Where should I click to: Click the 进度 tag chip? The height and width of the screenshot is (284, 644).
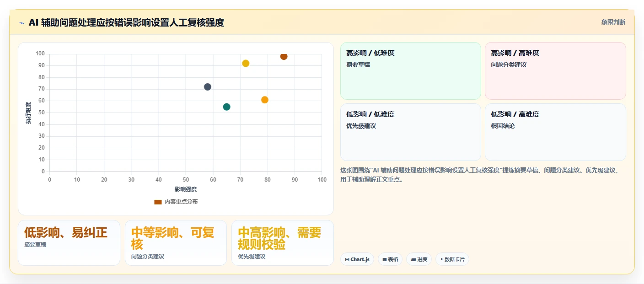[419, 259]
